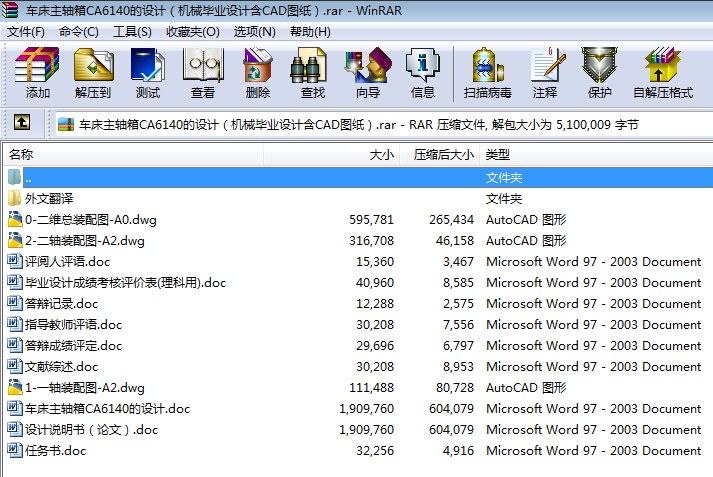The height and width of the screenshot is (477, 713).
Task: Click 自解压格式 (SFX) toolbar icon
Action: pyautogui.click(x=662, y=65)
